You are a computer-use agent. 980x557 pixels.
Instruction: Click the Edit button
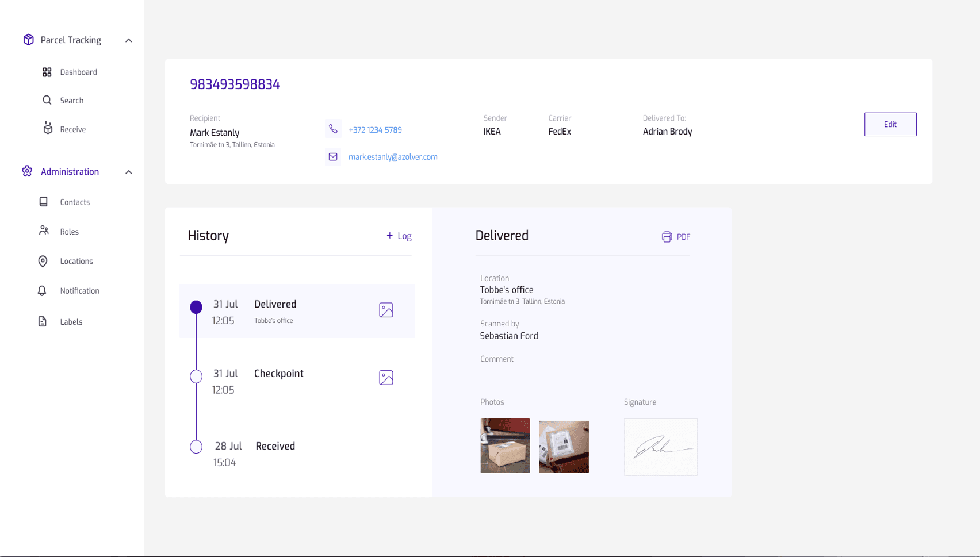tap(890, 124)
